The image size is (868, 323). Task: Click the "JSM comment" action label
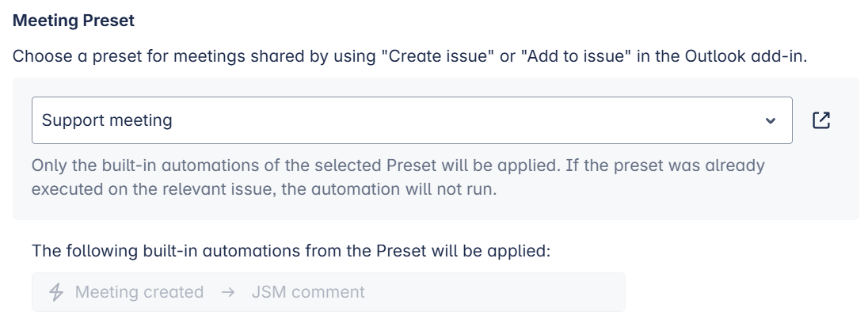[x=308, y=292]
